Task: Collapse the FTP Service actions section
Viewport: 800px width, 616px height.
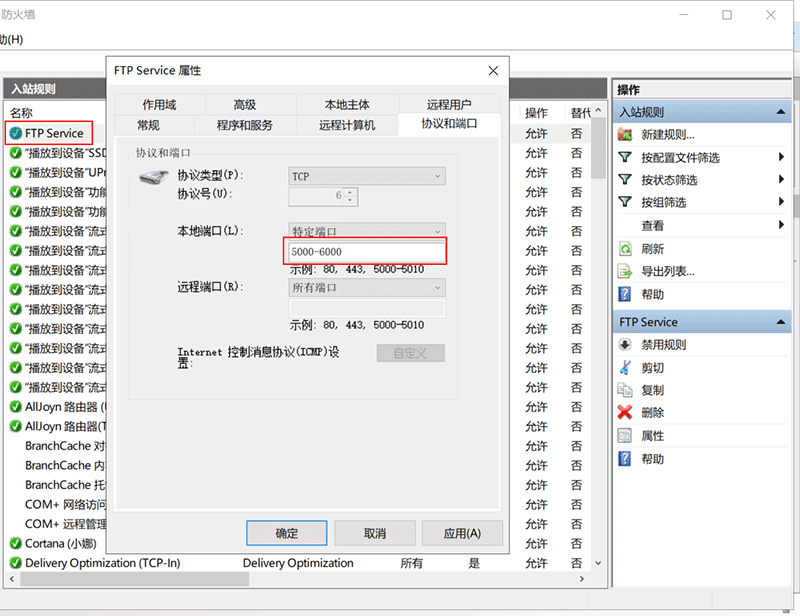Action: (x=781, y=322)
